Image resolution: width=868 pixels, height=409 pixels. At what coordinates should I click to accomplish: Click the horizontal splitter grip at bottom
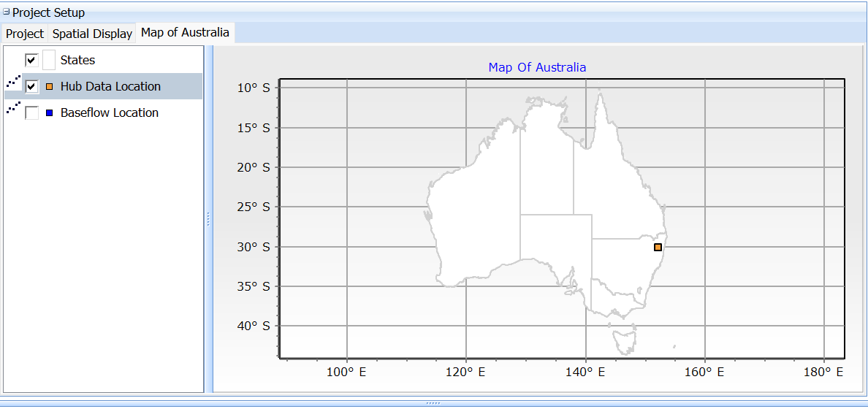click(x=433, y=402)
